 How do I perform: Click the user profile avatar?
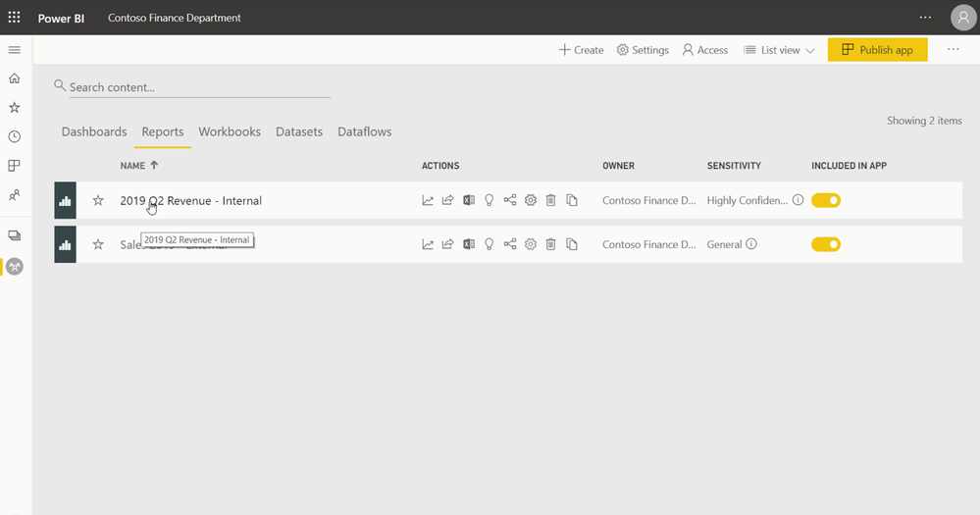tap(963, 18)
